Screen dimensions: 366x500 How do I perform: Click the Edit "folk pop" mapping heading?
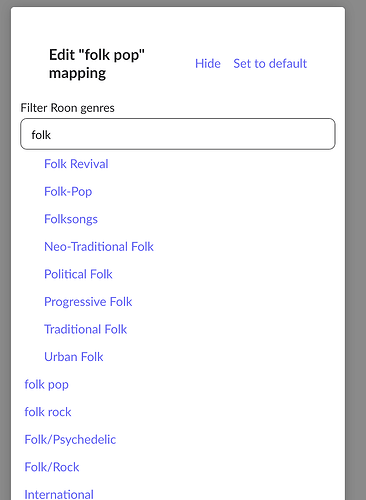click(97, 64)
